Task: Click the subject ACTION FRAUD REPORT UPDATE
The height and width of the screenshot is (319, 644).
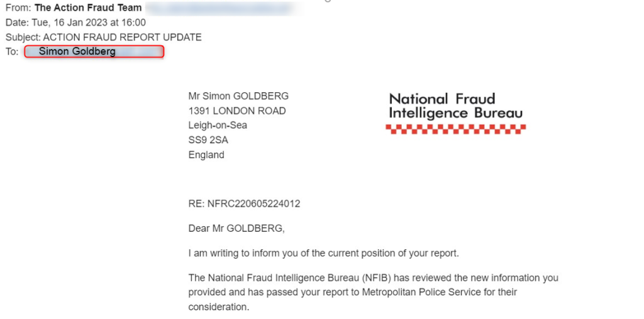Action: pyautogui.click(x=122, y=37)
